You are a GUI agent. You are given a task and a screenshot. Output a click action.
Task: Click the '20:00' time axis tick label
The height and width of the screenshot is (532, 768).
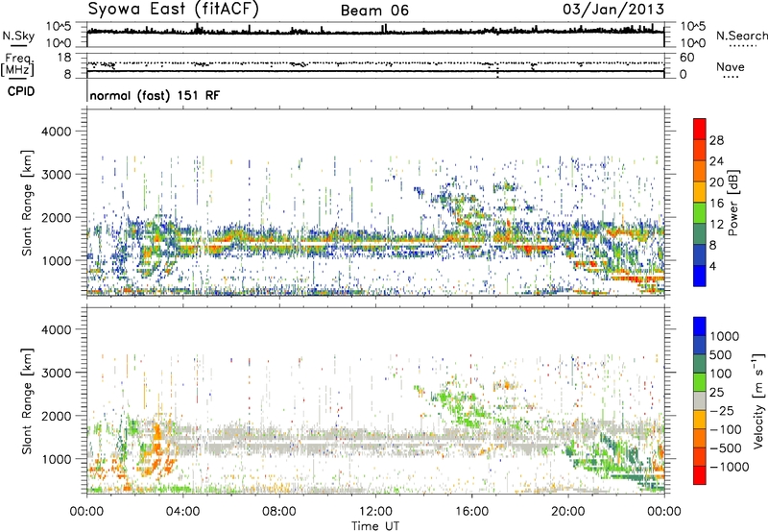(x=568, y=512)
